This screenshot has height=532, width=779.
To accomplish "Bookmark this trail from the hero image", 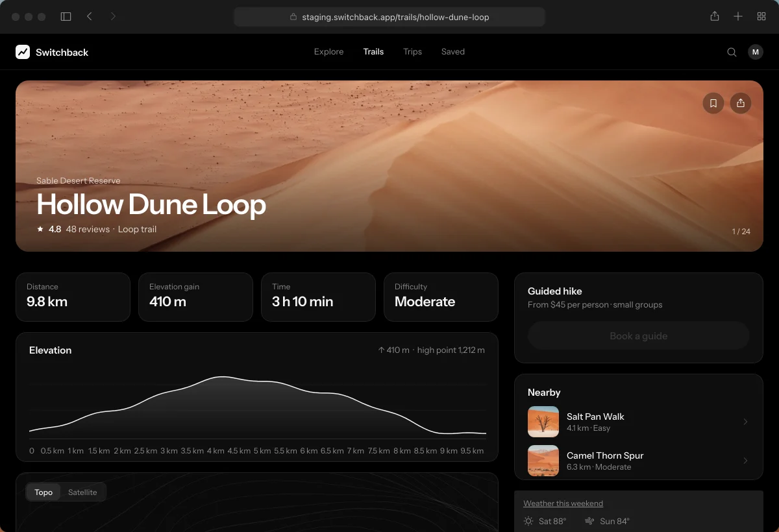I will (x=713, y=103).
